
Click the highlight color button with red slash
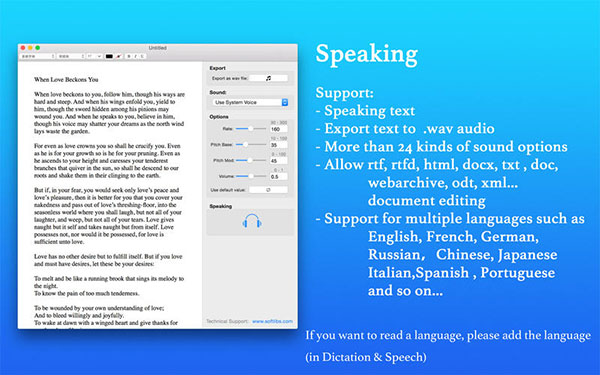[x=119, y=56]
